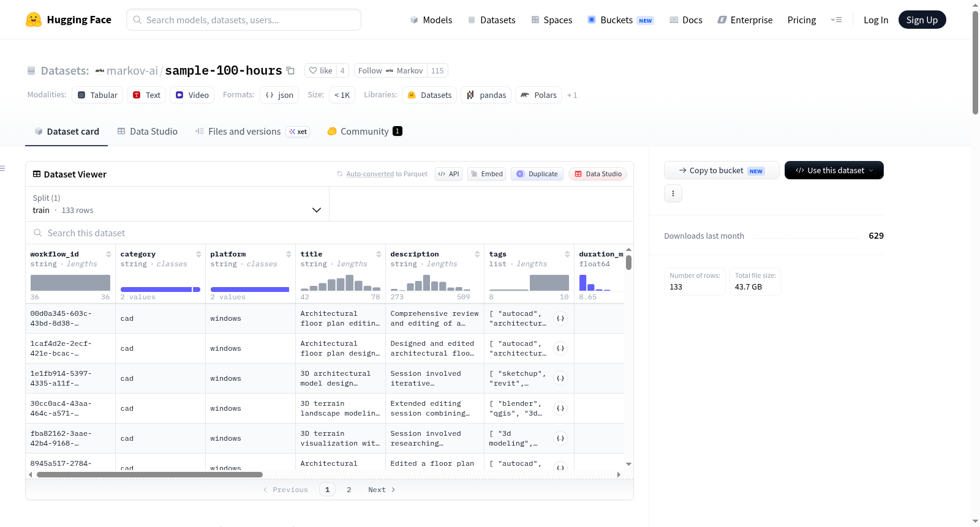Click the horizontal scrollbar of the table
980x527 pixels.
click(x=149, y=474)
